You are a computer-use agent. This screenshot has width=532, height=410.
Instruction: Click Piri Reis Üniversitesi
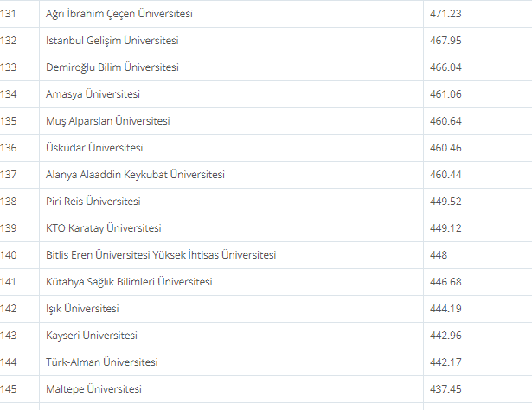tap(93, 201)
